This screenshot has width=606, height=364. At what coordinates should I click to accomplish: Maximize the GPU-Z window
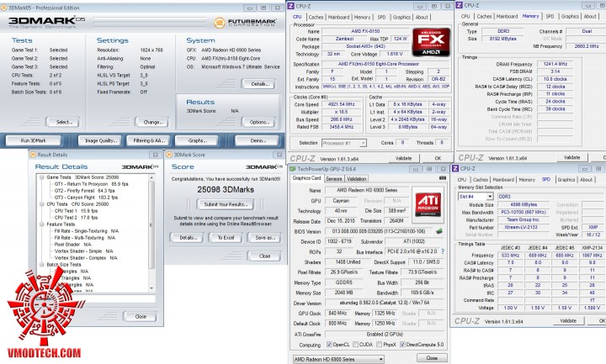(429, 169)
